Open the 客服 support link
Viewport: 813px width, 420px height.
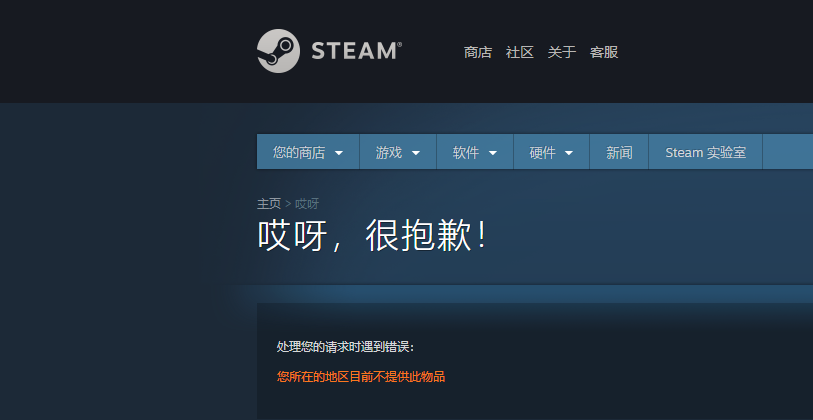604,52
